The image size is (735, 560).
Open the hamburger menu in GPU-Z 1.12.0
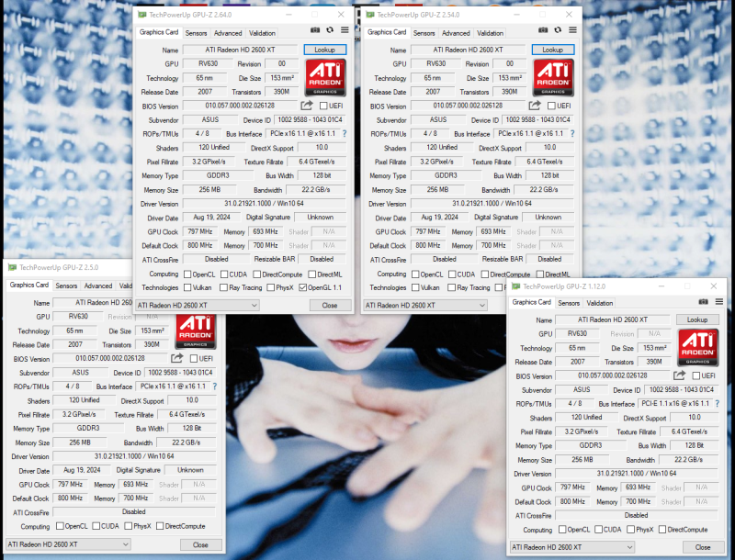(719, 302)
